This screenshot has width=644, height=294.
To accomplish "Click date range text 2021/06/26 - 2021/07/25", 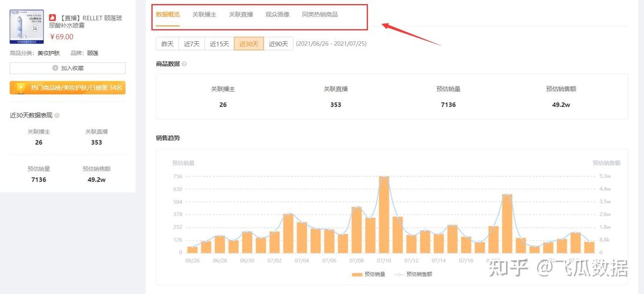I will 331,44.
